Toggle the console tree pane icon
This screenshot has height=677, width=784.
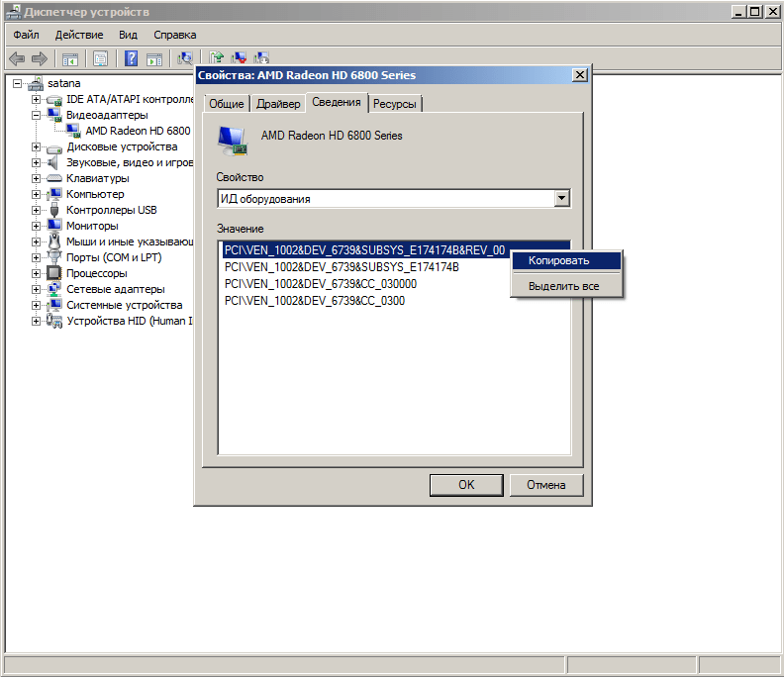pyautogui.click(x=70, y=59)
